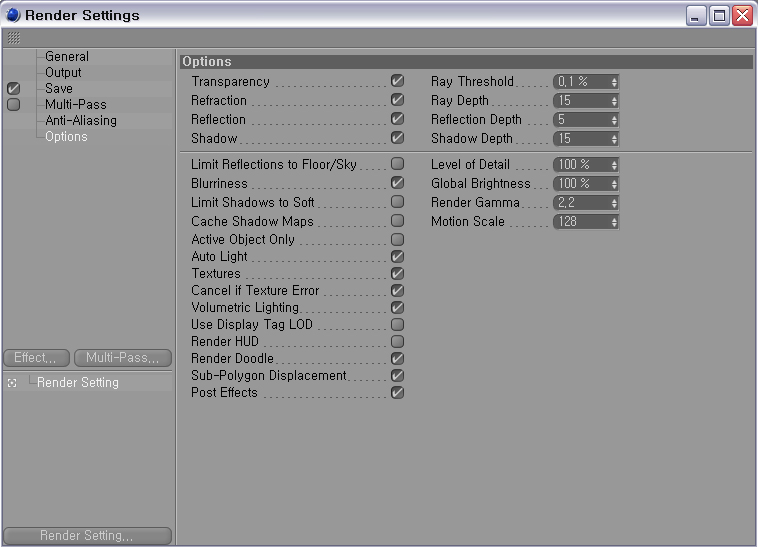Turn off Blurriness checkbox
758x547 pixels.
[x=397, y=183]
